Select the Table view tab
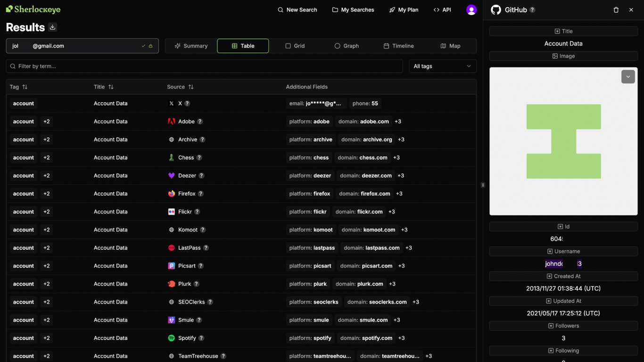 pos(243,46)
